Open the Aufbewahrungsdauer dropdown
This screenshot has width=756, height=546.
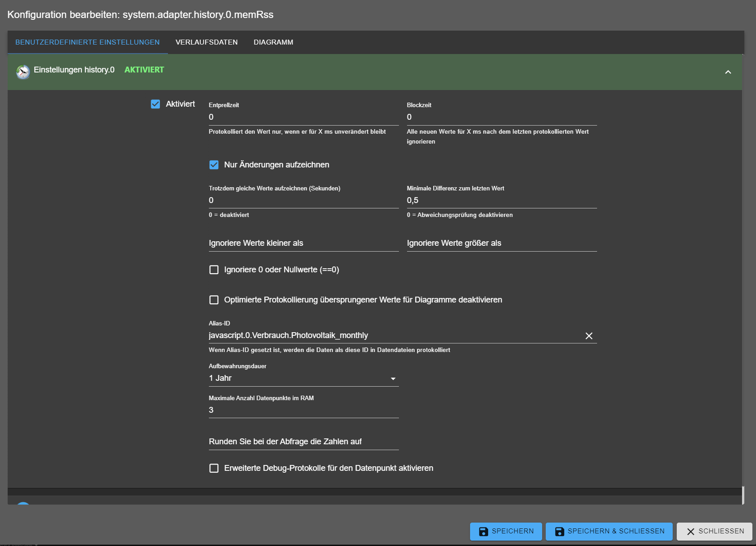click(x=303, y=379)
